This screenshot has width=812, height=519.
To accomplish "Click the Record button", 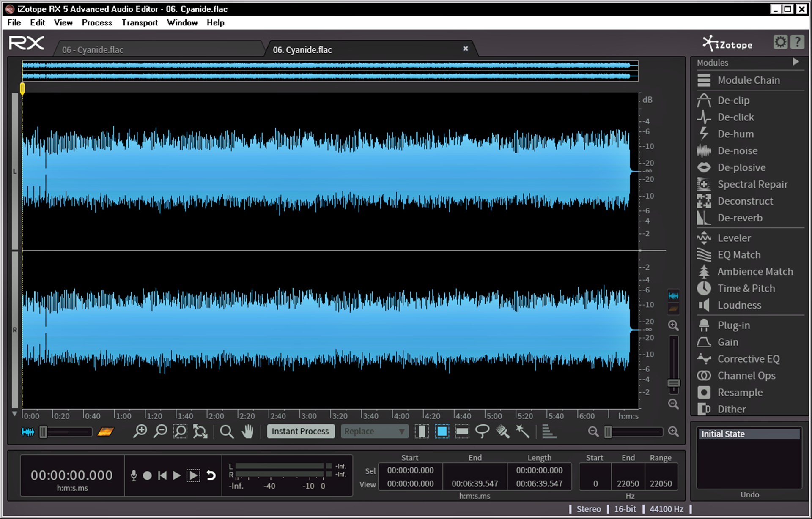I will pos(147,475).
